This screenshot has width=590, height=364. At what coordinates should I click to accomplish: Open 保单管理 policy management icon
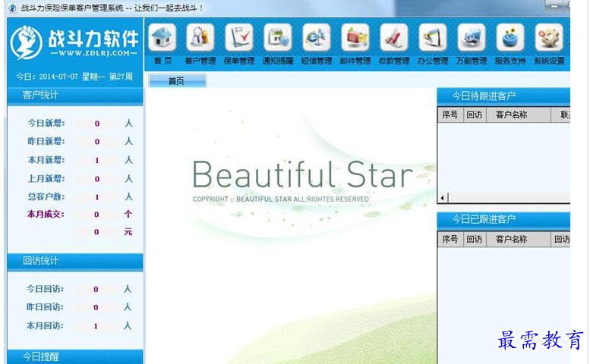click(239, 37)
